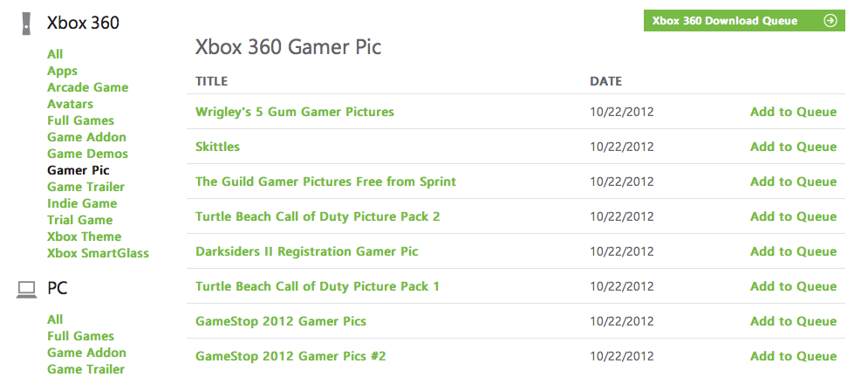
Task: Click the PC laptop icon
Action: [x=27, y=289]
